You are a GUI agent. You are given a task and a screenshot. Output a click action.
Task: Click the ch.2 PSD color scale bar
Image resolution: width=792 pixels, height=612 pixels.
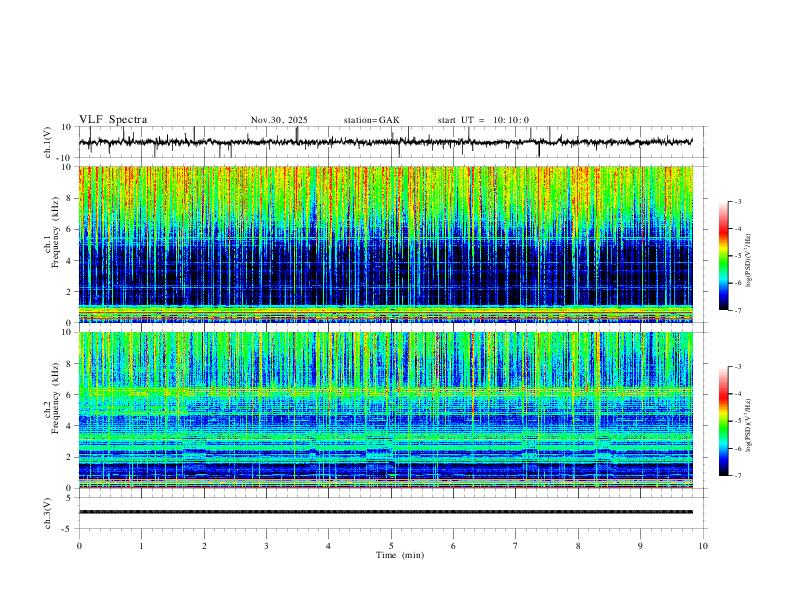pos(723,421)
